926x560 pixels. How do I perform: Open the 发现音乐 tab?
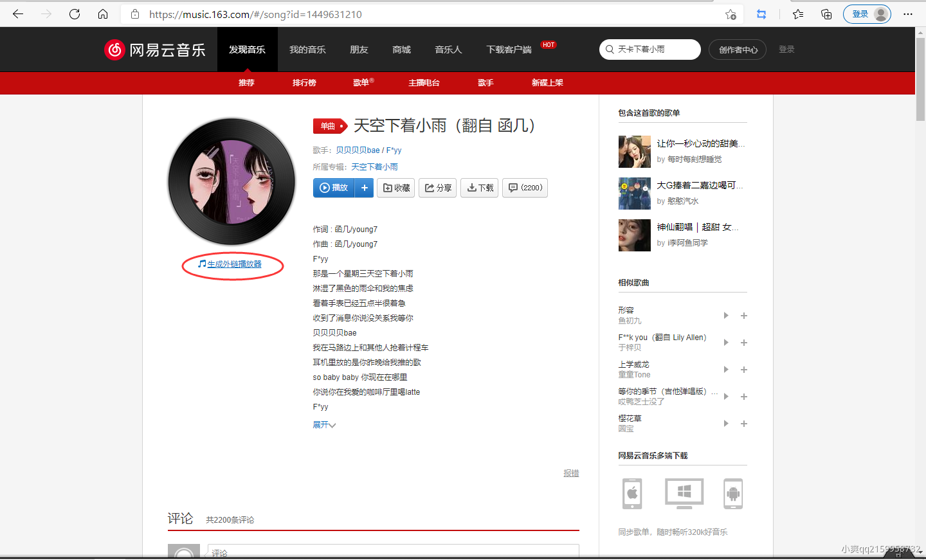(x=247, y=50)
